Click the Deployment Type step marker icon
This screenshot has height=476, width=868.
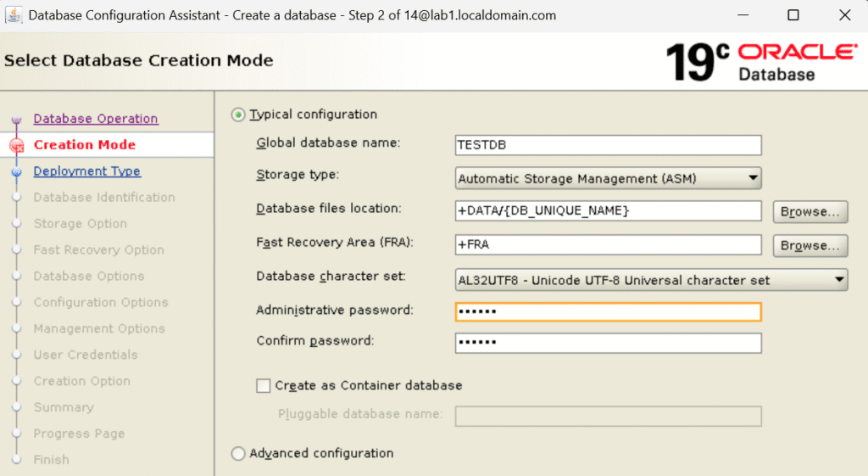tap(17, 171)
